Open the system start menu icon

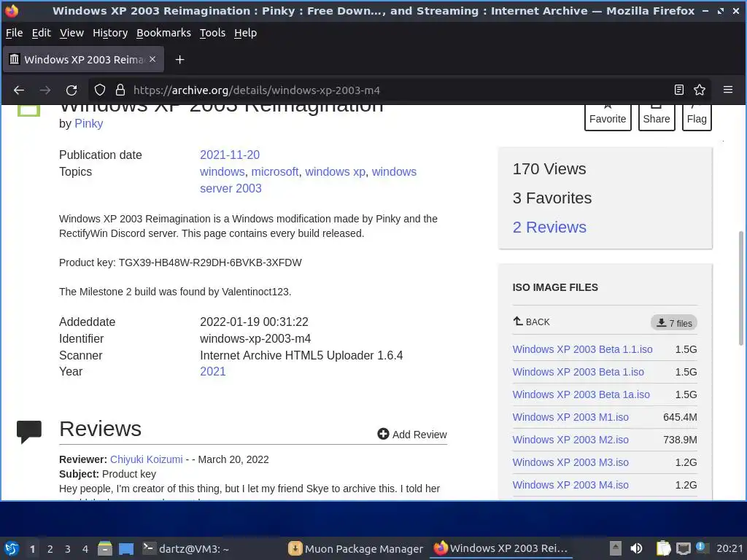click(x=12, y=548)
